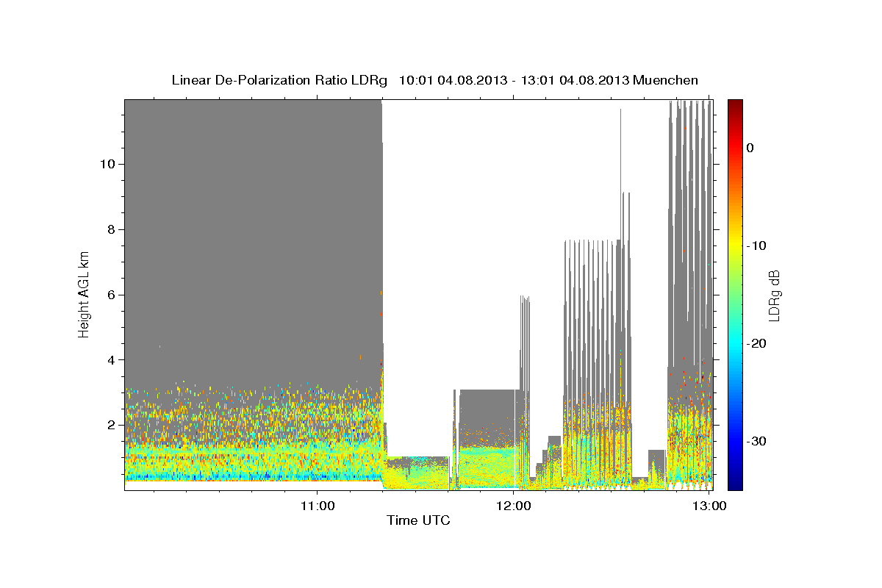Image resolution: width=882 pixels, height=588 pixels.
Task: Click the plot title 'Linear De-Polarization Ratio LDRg'
Action: [279, 80]
